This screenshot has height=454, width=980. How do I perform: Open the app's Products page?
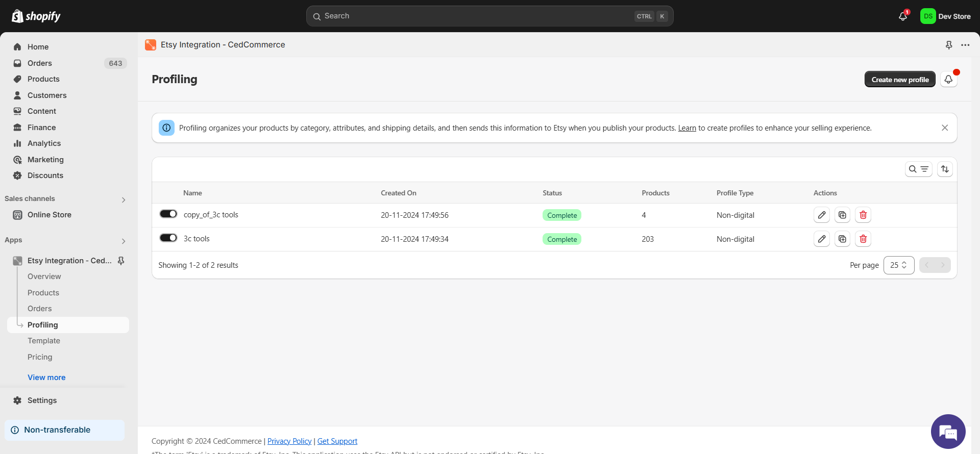(43, 293)
